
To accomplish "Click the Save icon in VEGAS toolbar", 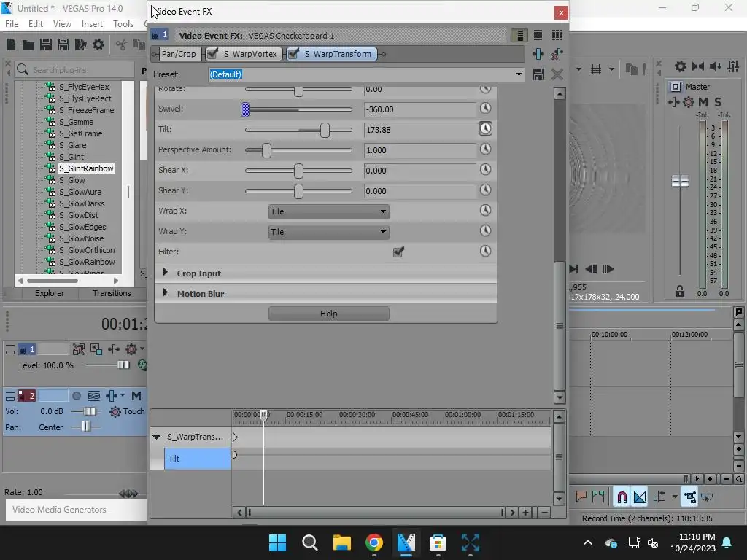I will pyautogui.click(x=46, y=44).
